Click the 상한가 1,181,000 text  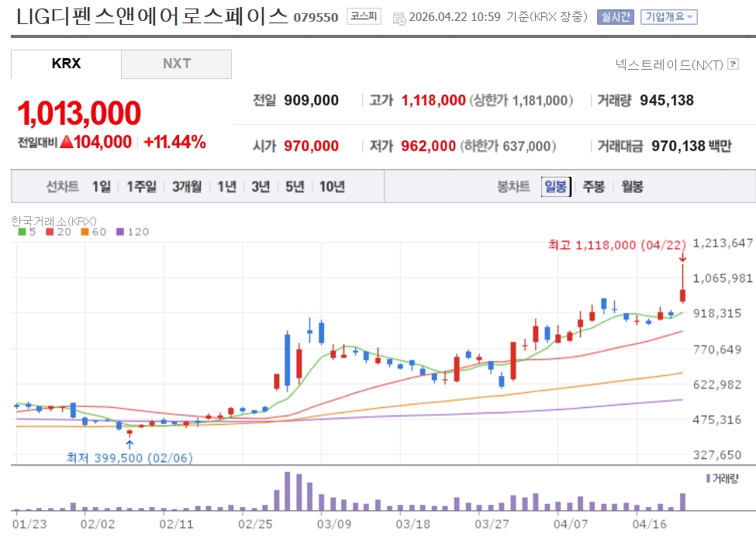521,100
